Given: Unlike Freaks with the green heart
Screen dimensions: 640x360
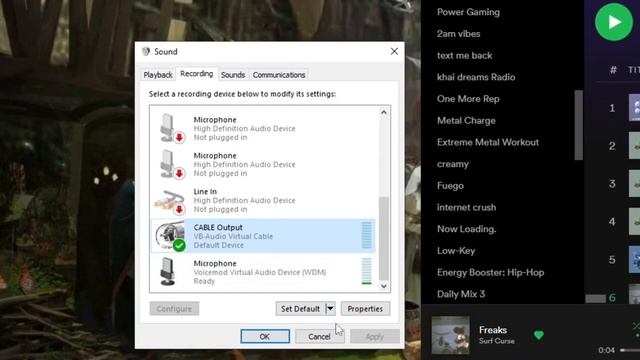Looking at the screenshot, I should 539,335.
